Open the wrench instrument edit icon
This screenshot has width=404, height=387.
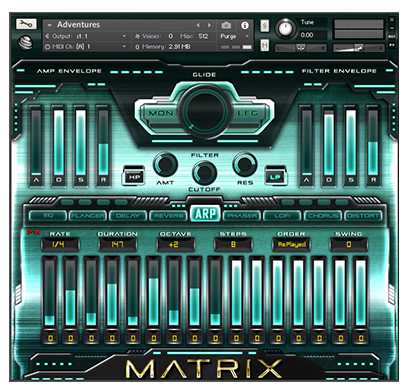pyautogui.click(x=26, y=24)
